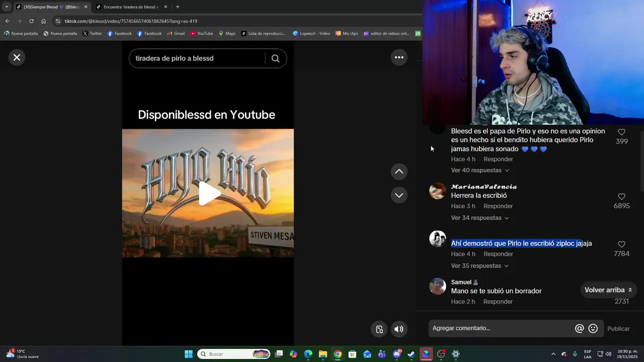Open Google Chrome on the taskbar

click(x=338, y=354)
